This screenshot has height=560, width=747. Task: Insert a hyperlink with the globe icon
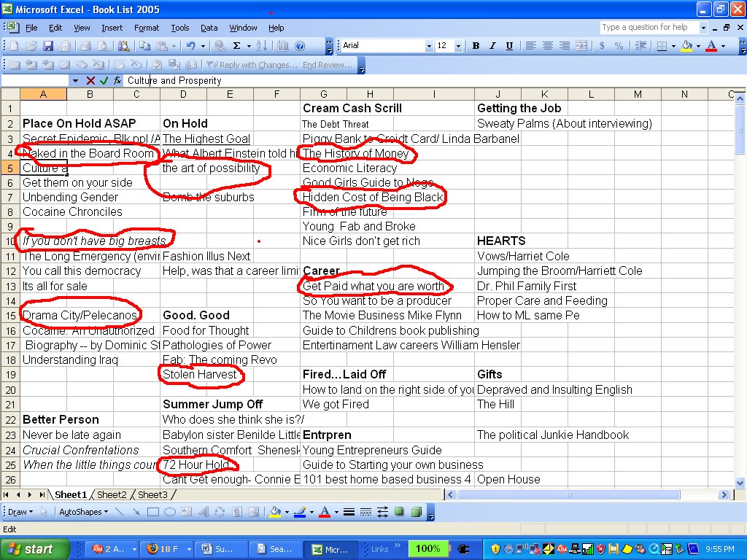(220, 46)
